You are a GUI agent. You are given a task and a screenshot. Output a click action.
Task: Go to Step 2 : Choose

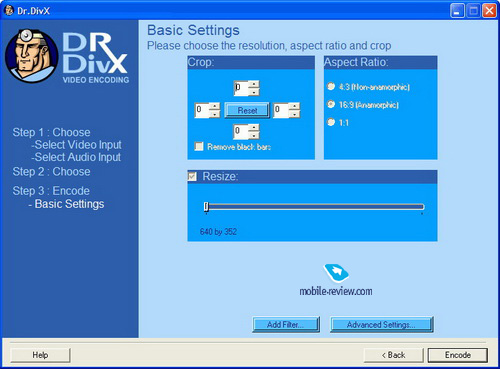click(x=51, y=172)
